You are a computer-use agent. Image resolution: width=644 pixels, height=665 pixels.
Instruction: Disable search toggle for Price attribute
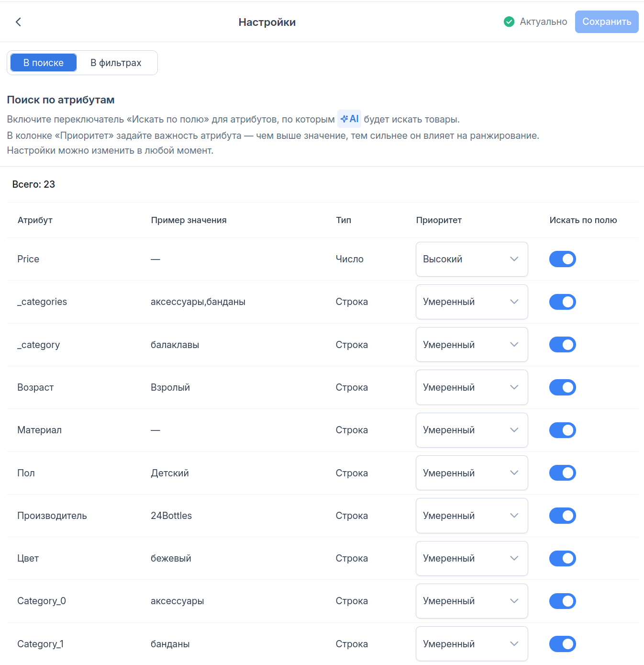pos(563,259)
